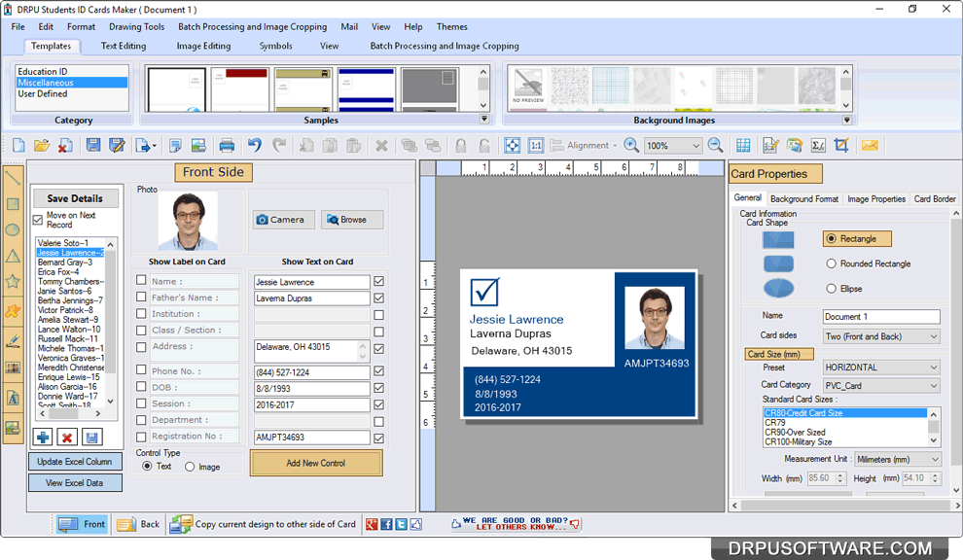Switch to the Symbols ribbon tab
963x560 pixels.
click(x=275, y=46)
